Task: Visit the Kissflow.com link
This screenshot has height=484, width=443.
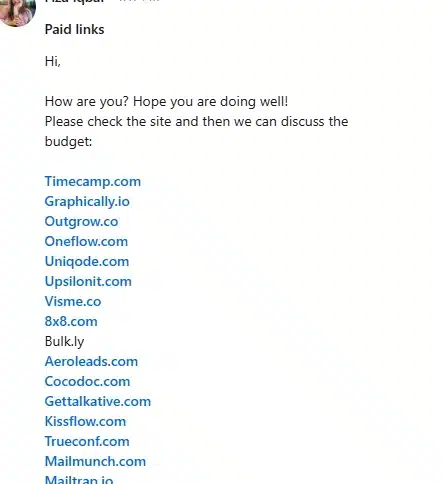Action: (x=85, y=422)
